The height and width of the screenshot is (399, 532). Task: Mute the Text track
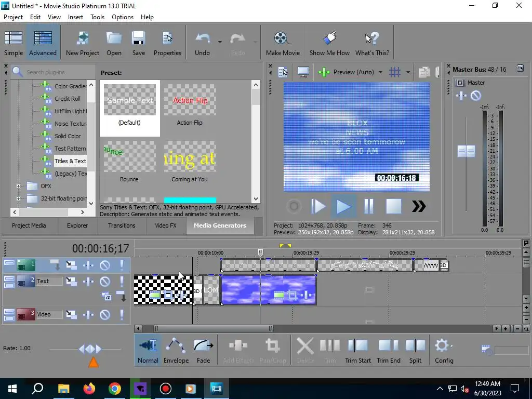pos(105,281)
